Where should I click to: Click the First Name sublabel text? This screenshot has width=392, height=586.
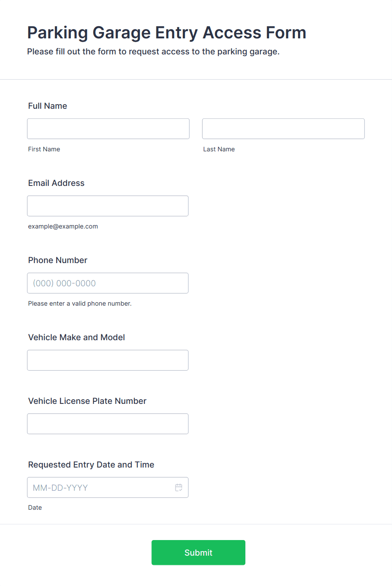tap(44, 149)
